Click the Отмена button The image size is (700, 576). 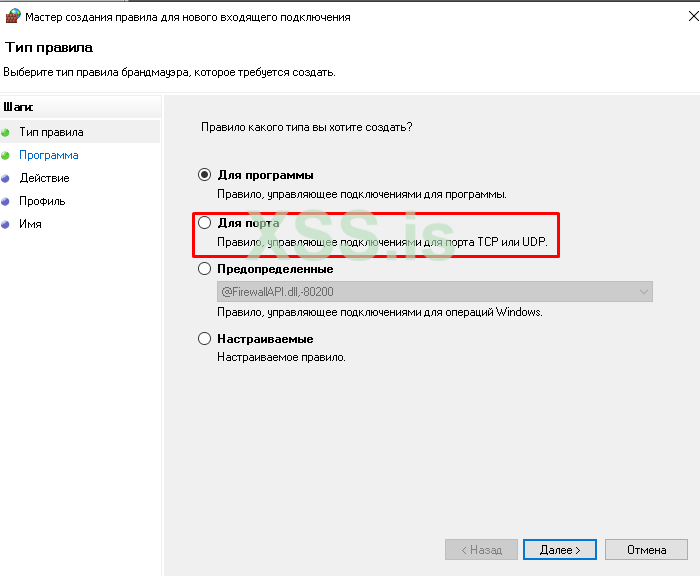click(x=646, y=550)
